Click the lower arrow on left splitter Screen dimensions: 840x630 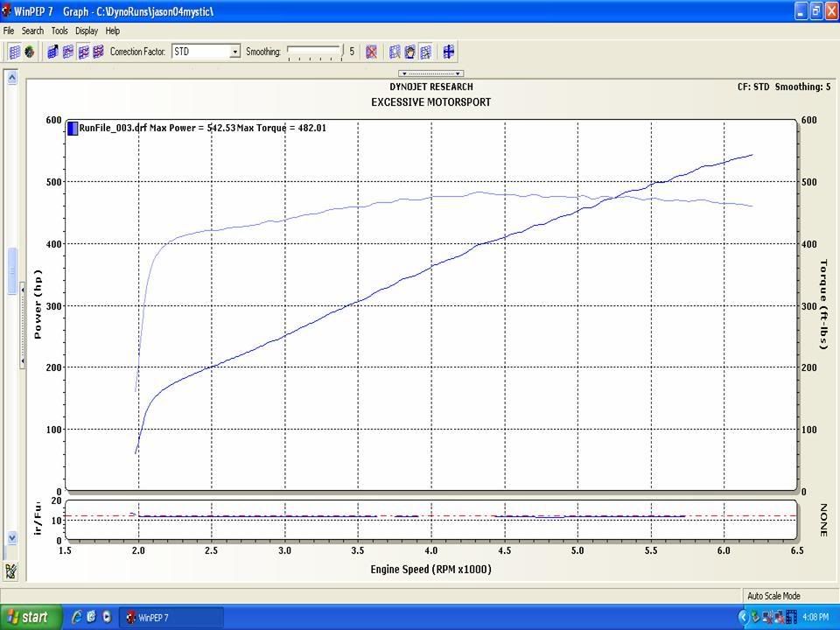pyautogui.click(x=23, y=361)
